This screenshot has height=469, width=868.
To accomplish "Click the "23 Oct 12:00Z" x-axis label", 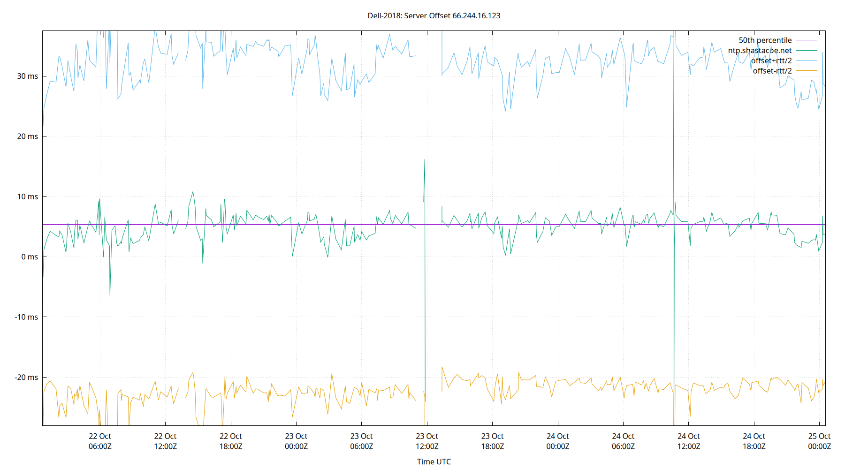I will (x=427, y=441).
